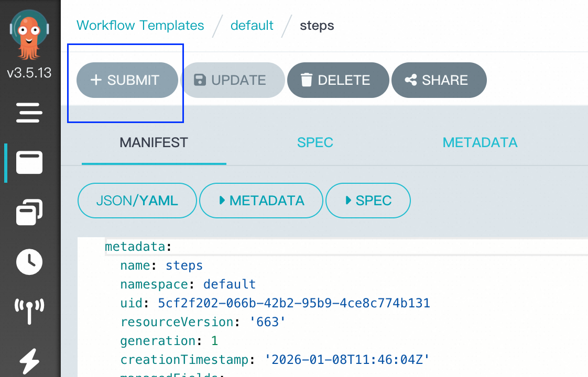Open Cluster Workflow Templates sidebar icon
The image size is (588, 377).
click(x=29, y=212)
